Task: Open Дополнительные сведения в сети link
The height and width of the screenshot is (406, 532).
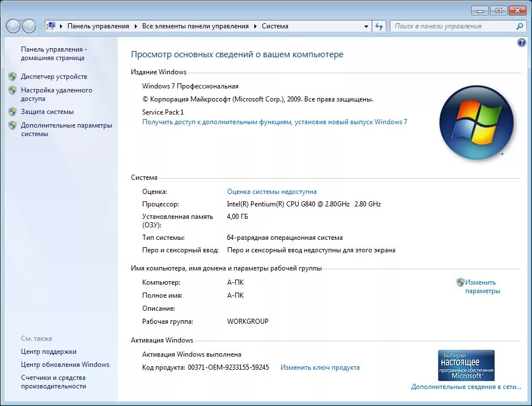Action: pyautogui.click(x=466, y=387)
